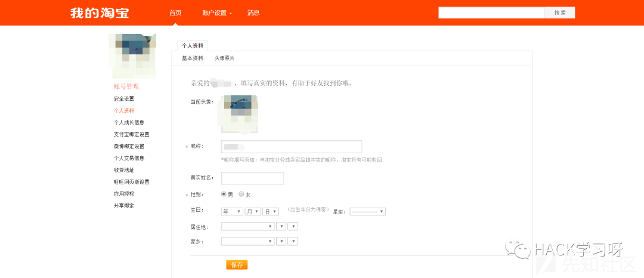Open 个人成长信息 in the sidebar
Image resolution: width=644 pixels, height=278 pixels.
[129, 122]
